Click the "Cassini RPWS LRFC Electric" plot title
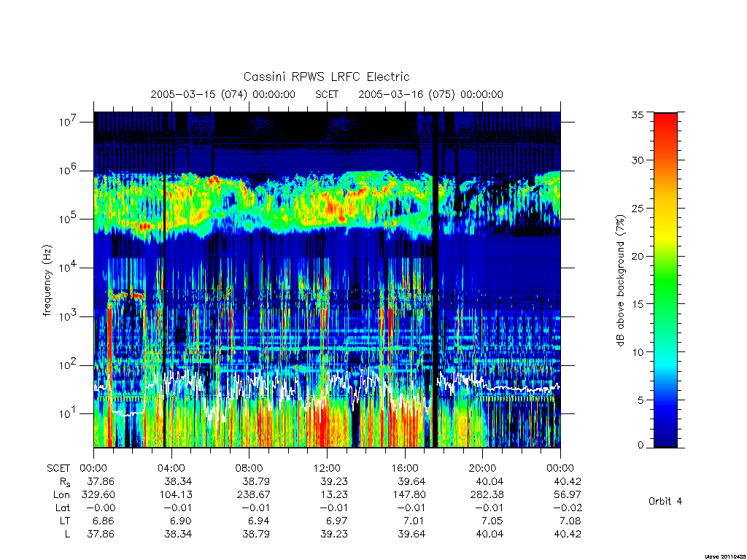This screenshot has width=747, height=560. pyautogui.click(x=326, y=77)
